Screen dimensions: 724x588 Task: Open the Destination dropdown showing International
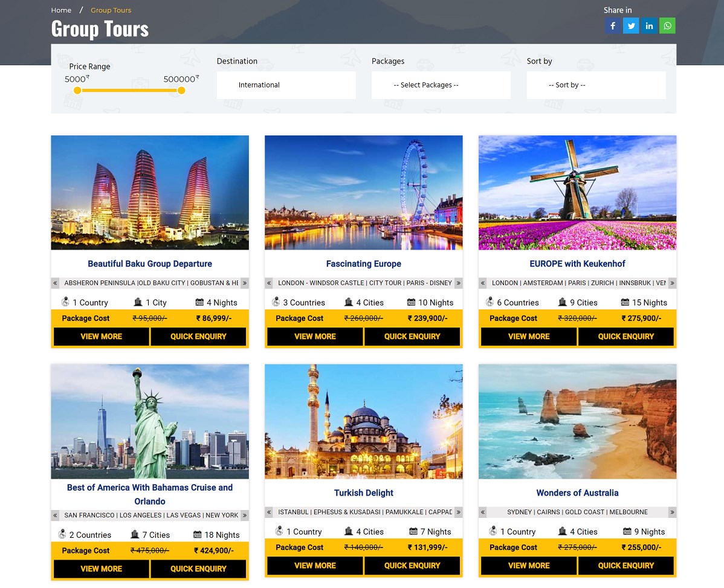click(x=286, y=85)
